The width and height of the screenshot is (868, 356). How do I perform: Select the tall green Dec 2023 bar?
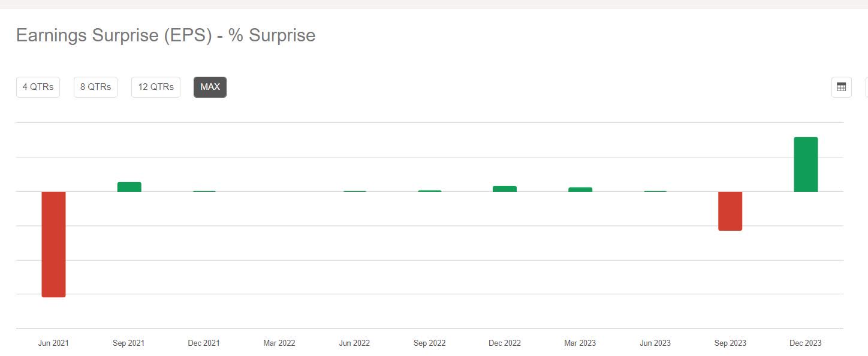click(805, 164)
